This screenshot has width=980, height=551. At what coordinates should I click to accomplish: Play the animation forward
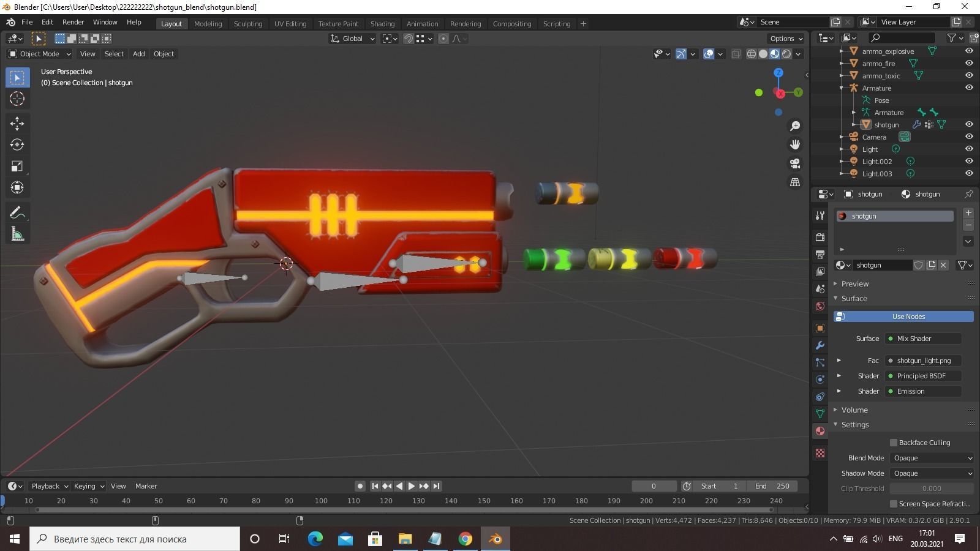pos(412,486)
